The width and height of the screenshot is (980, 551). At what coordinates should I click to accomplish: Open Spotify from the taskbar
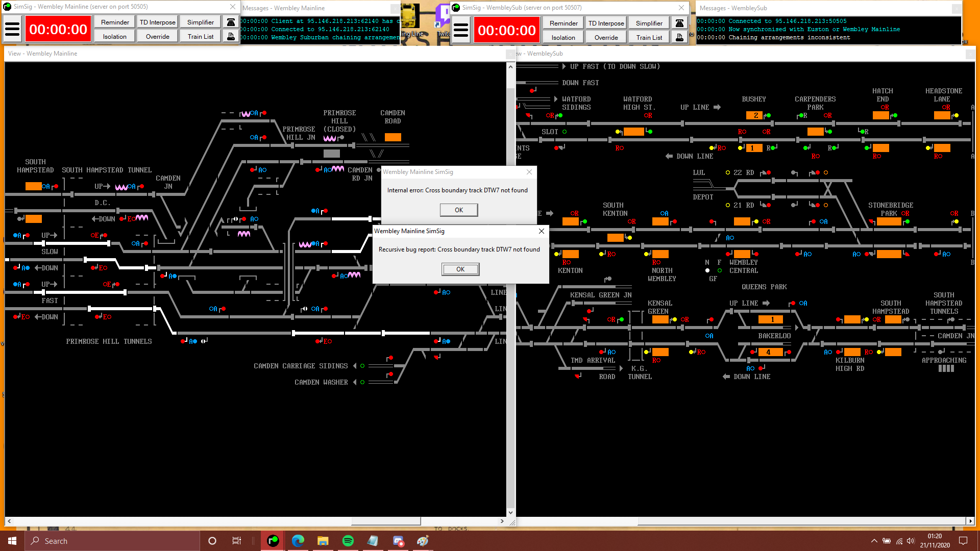[348, 541]
